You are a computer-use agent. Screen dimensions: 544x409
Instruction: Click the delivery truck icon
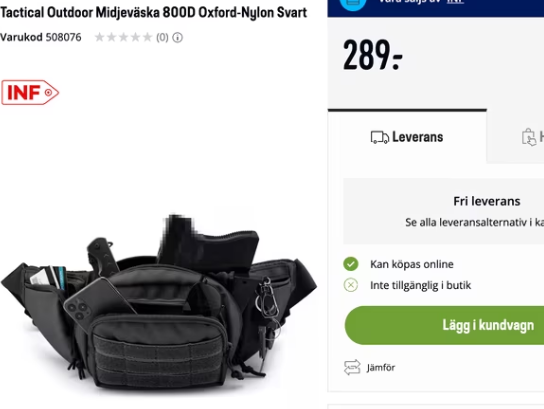[x=380, y=137]
